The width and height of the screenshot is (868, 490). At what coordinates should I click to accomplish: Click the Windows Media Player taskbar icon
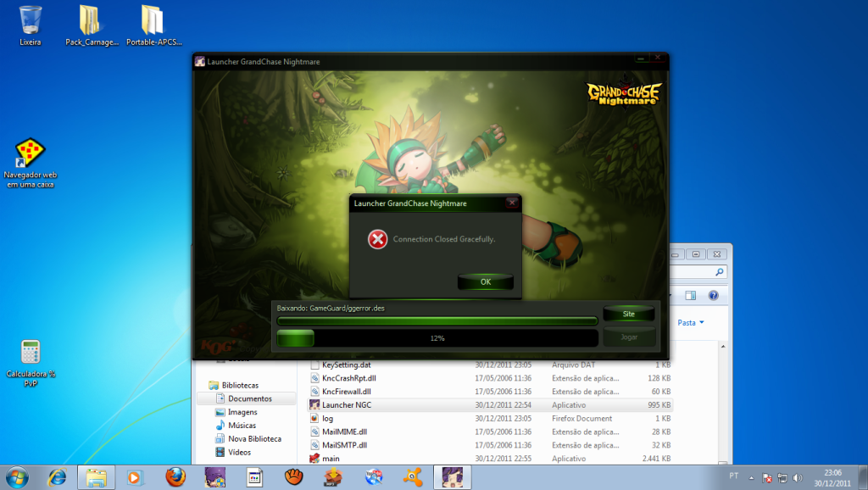(x=136, y=476)
